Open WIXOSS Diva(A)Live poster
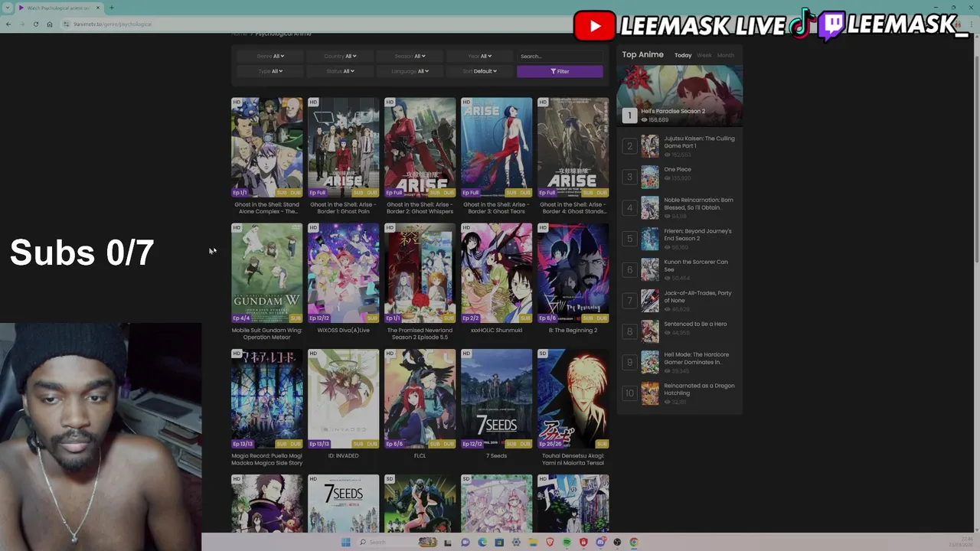Image resolution: width=980 pixels, height=551 pixels. [x=344, y=272]
